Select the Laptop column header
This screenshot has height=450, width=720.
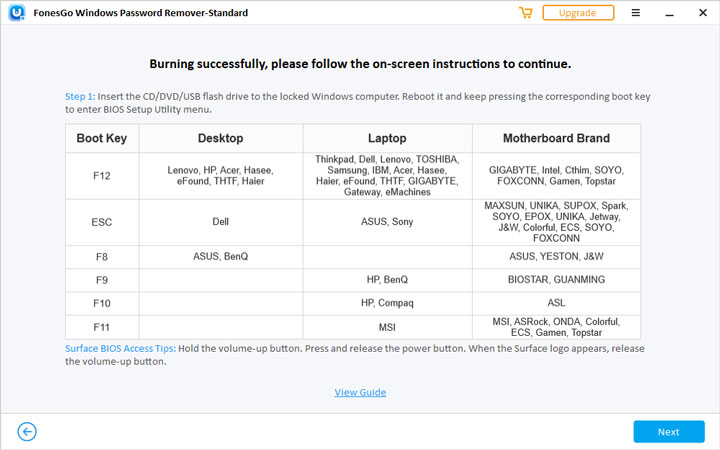tap(387, 138)
